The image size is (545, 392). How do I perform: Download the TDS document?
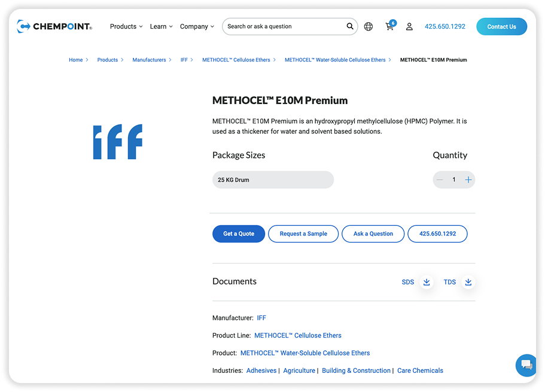pos(468,282)
